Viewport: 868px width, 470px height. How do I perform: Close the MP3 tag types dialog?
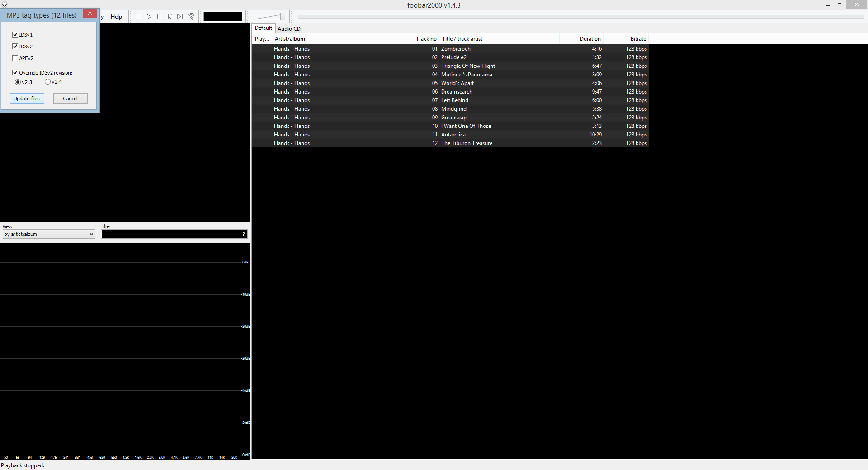[90, 14]
